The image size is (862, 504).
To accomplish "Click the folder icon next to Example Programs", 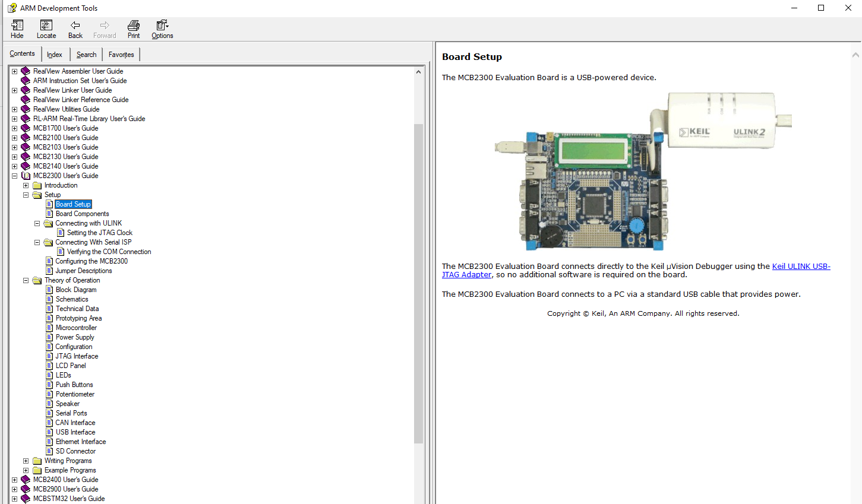I will point(37,470).
